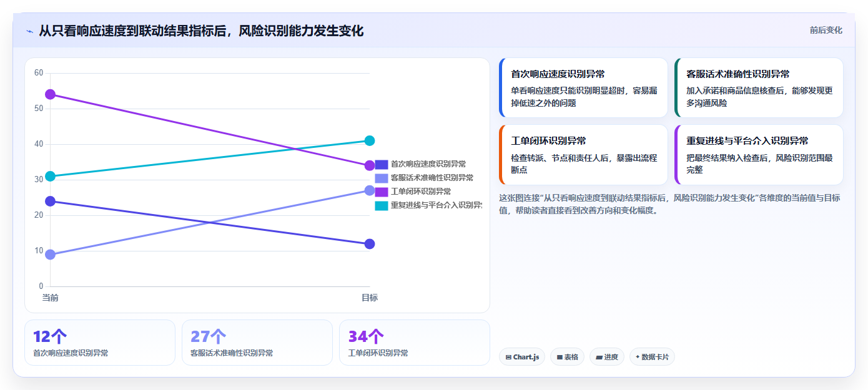The width and height of the screenshot is (868, 390).
Task: Click the 27个 stat value
Action: tap(208, 336)
